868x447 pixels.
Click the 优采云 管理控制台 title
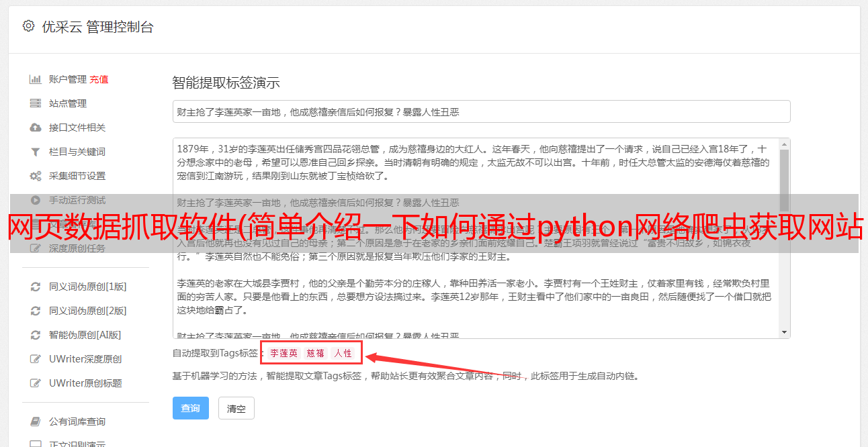[97, 27]
